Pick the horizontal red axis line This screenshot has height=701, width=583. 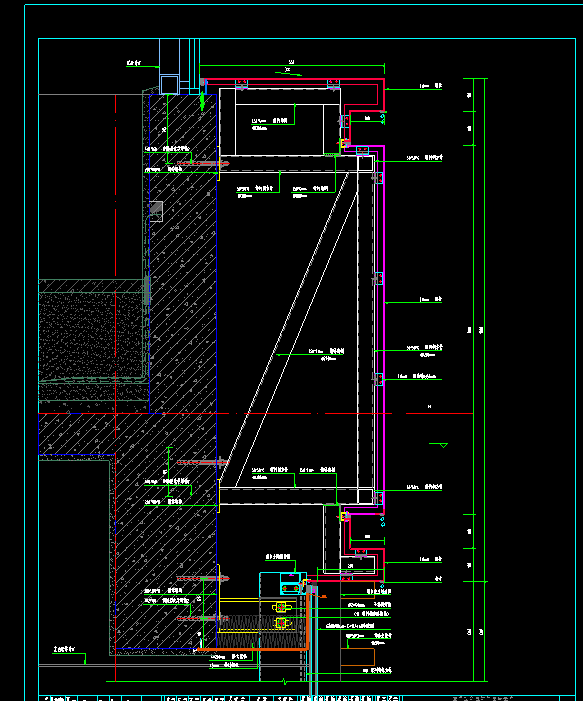tap(255, 414)
